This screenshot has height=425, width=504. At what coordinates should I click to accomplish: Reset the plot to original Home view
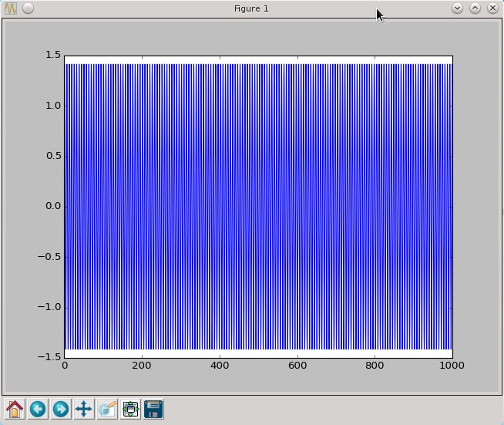[x=14, y=409]
